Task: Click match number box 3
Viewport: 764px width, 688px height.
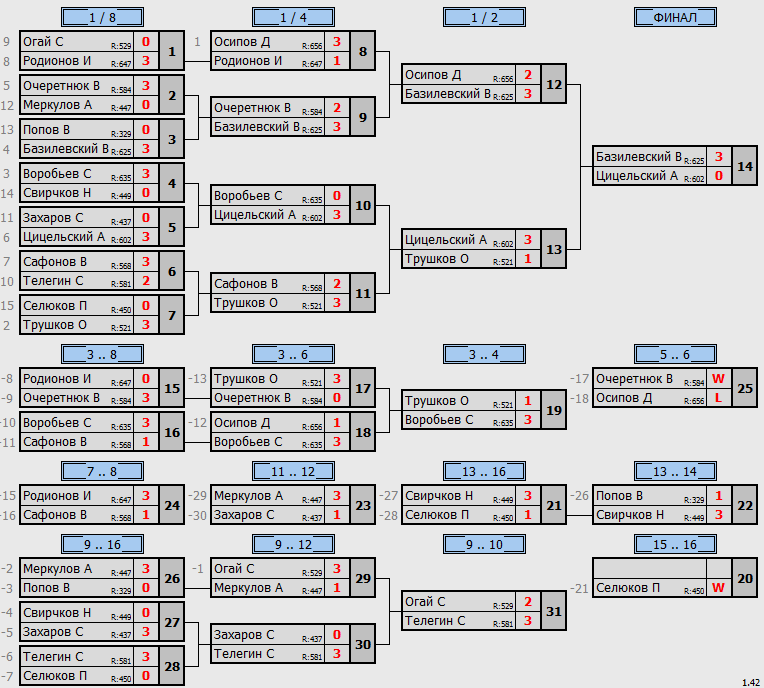Action: (x=172, y=139)
